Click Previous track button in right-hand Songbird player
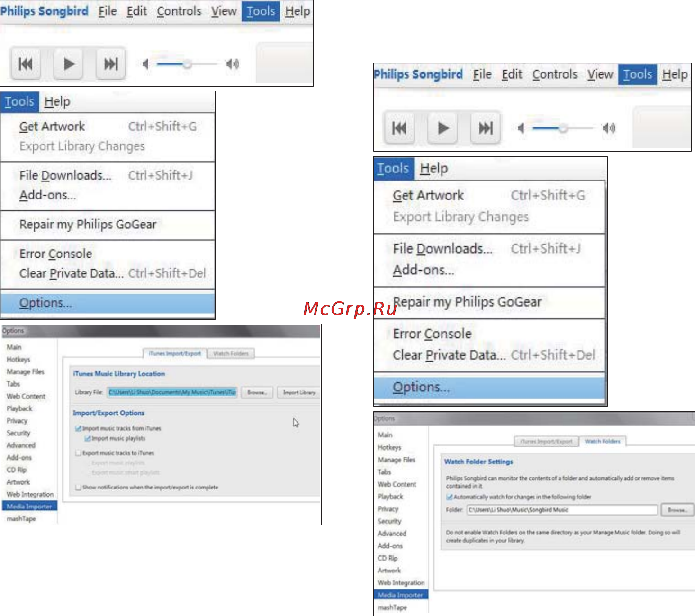Viewport: 695px width, 616px height. tap(399, 127)
